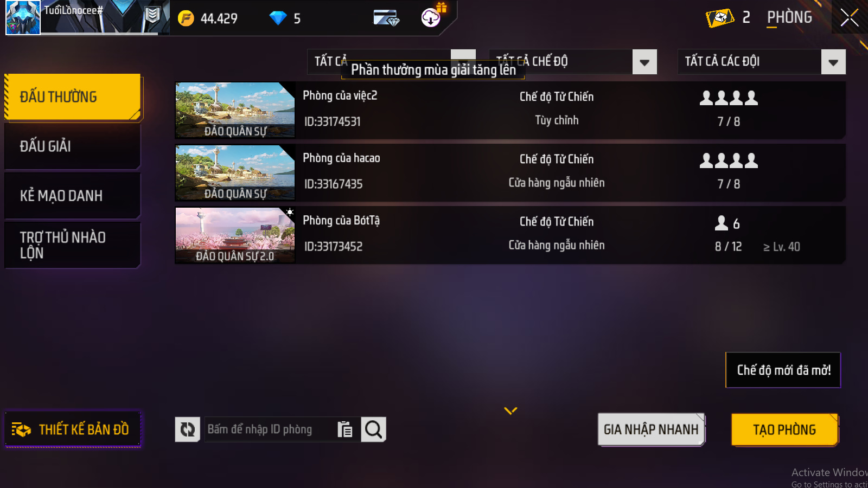Select the Đấu Thường tab
This screenshot has height=488, width=868.
click(73, 97)
